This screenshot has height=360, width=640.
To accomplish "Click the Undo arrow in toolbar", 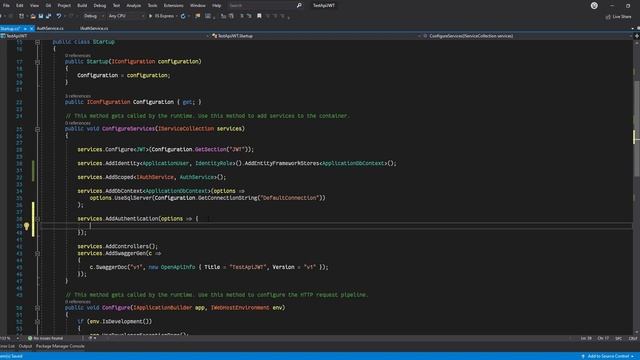I will pos(59,16).
